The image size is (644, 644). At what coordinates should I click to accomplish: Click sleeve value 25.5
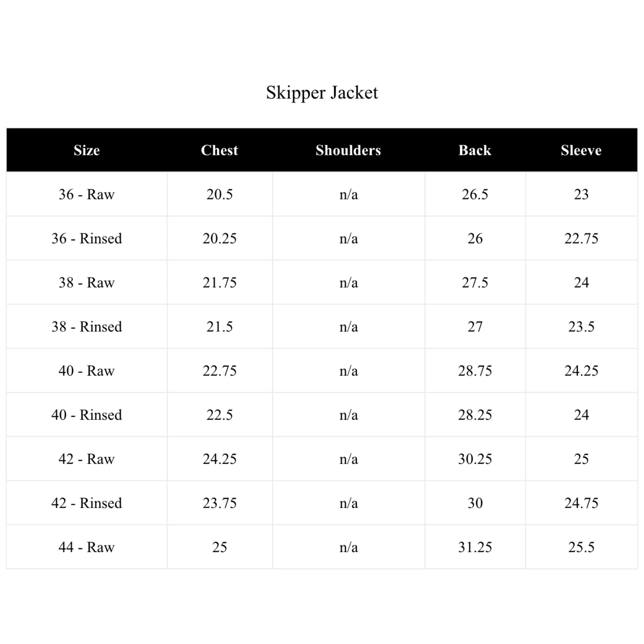pos(581,547)
